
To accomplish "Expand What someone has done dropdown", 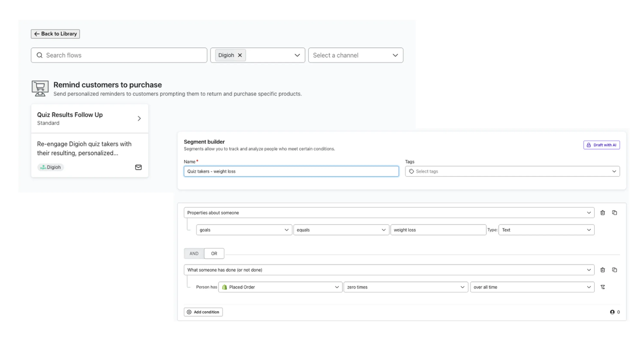I will pos(389,270).
